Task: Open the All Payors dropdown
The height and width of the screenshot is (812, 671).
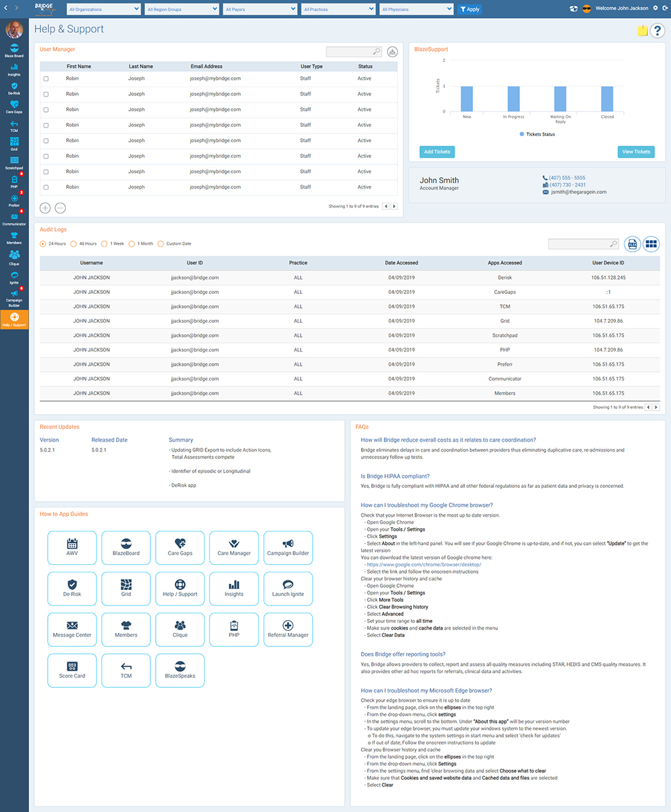Action: (260, 9)
